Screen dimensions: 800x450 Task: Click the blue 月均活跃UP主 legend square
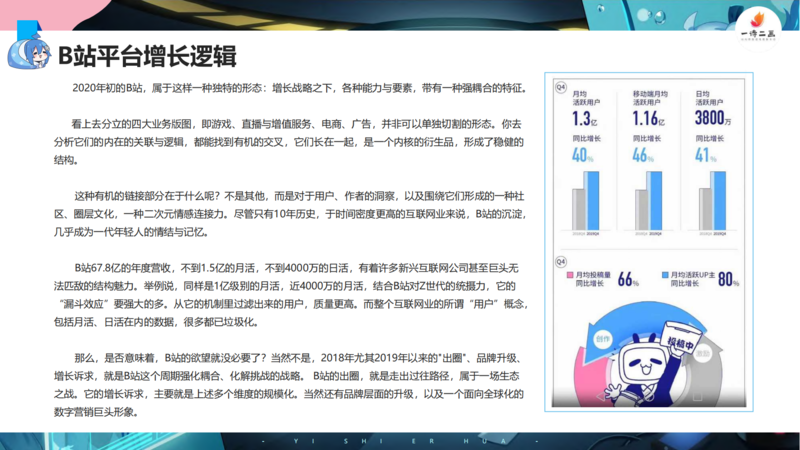coord(666,274)
